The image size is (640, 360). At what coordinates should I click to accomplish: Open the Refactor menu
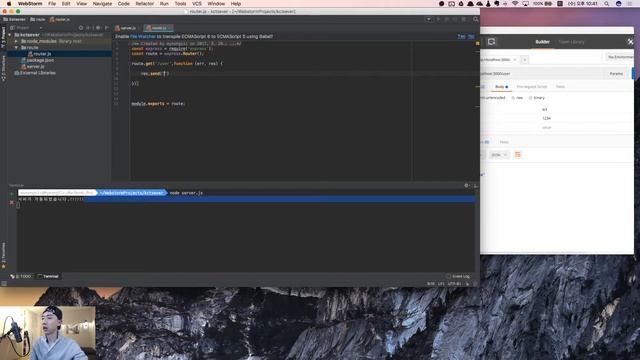coord(144,4)
